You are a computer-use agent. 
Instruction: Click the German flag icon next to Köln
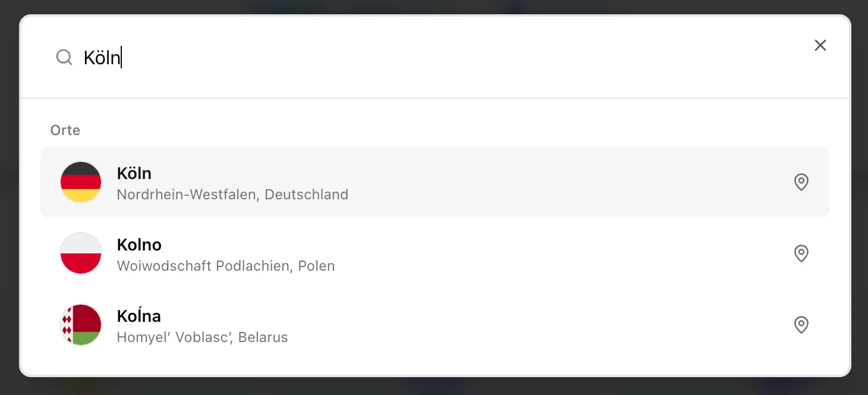pos(81,182)
